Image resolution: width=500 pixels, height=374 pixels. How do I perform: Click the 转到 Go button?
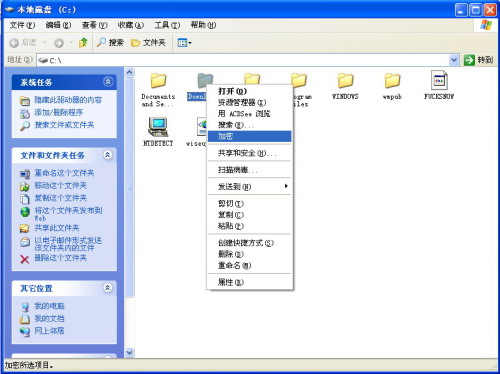pyautogui.click(x=478, y=60)
